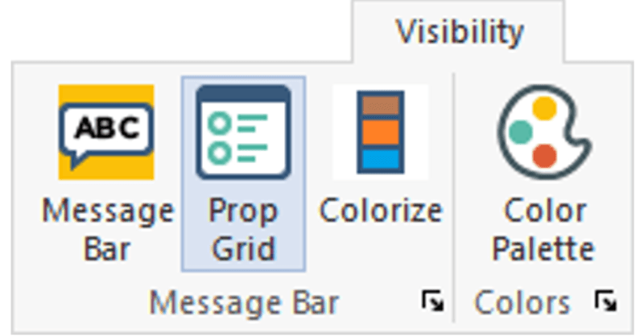Click the Color Palette text label

(x=543, y=229)
